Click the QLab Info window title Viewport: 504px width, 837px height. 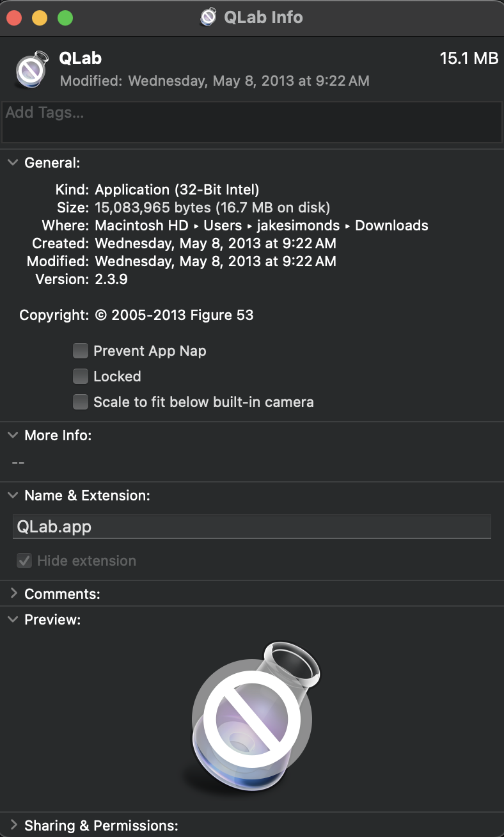pyautogui.click(x=263, y=17)
